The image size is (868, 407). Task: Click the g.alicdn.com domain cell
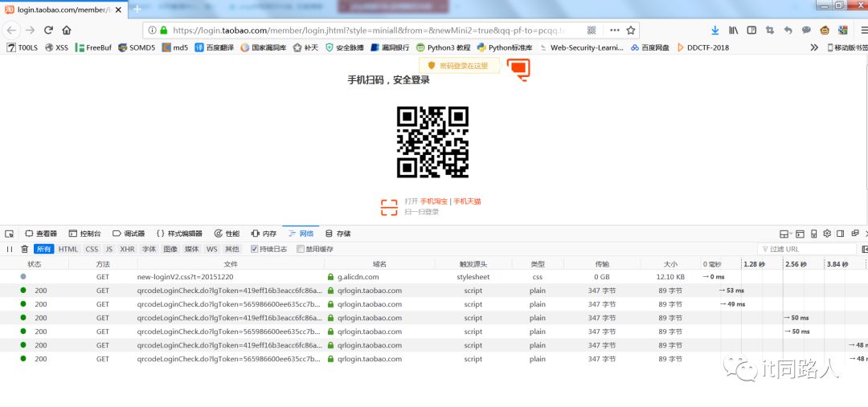point(358,276)
